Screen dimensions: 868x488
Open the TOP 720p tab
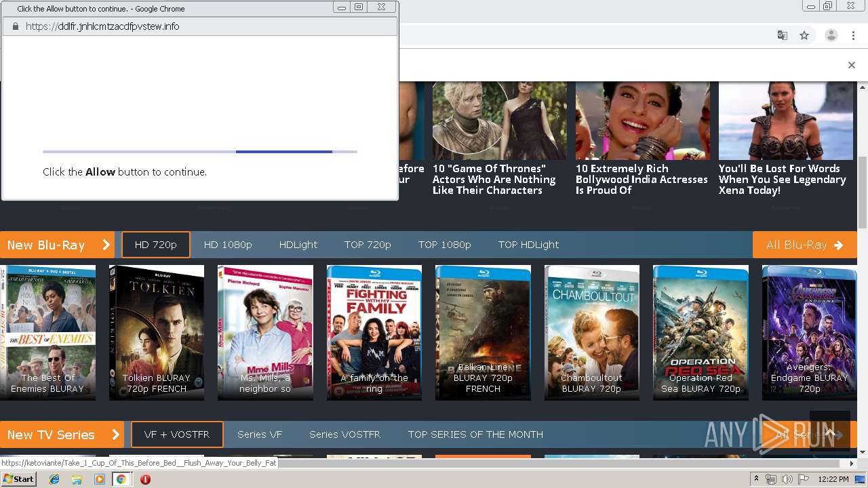point(368,245)
